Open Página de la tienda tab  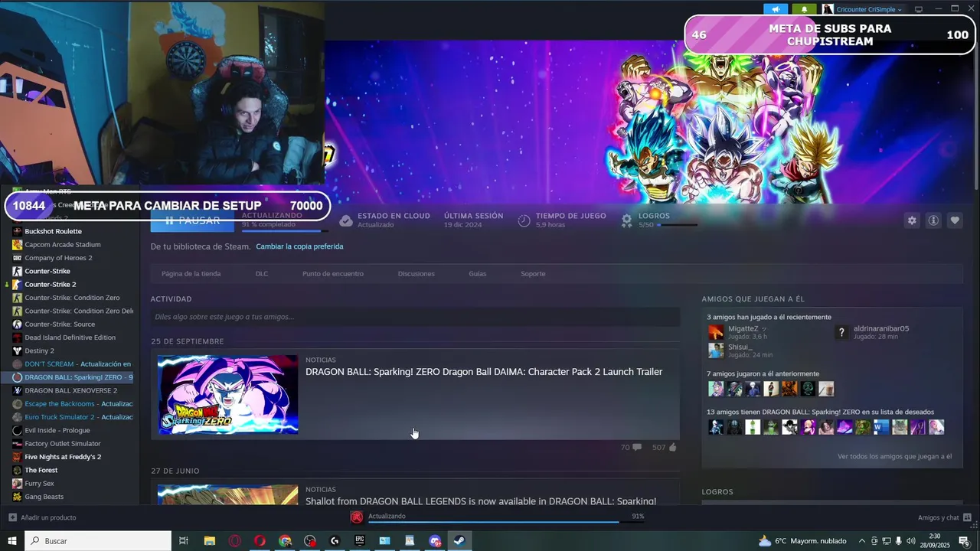tap(191, 274)
